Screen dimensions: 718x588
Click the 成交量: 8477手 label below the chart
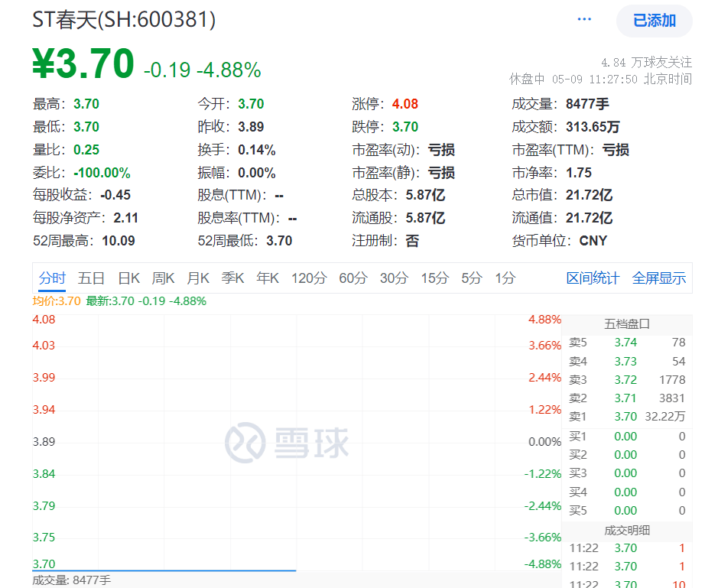pyautogui.click(x=71, y=580)
